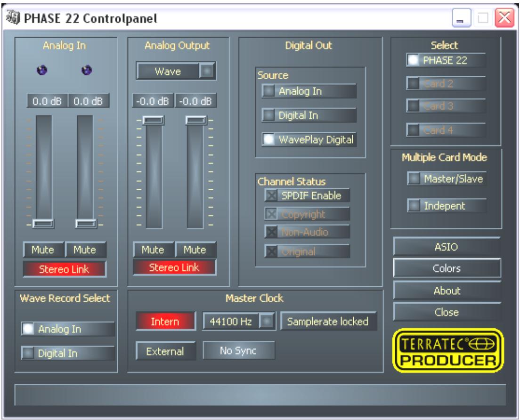Toggle Stereo Link under Analog Output
This screenshot has width=520, height=420.
tap(174, 267)
